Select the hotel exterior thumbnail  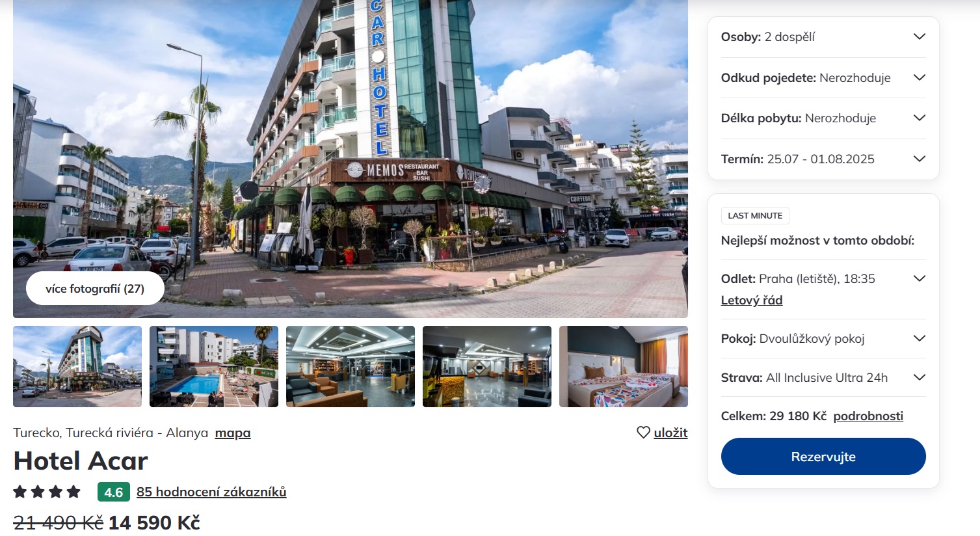coord(77,367)
